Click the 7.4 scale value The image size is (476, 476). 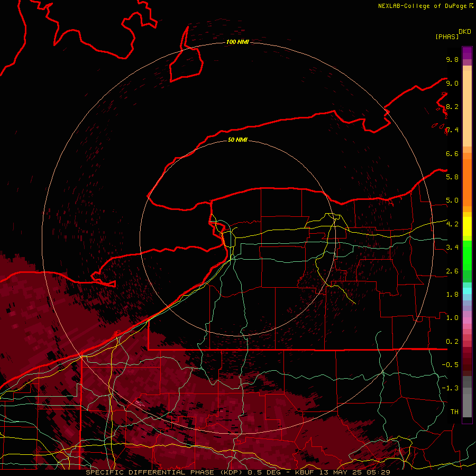tap(452, 130)
